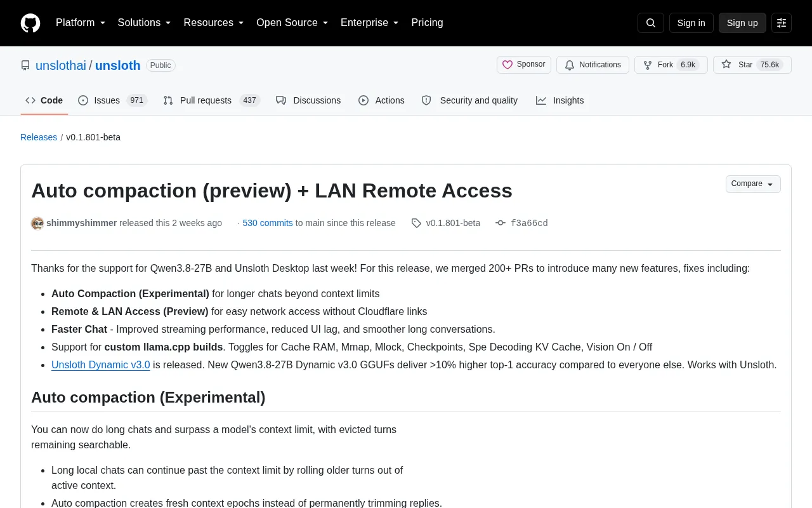This screenshot has height=508, width=812.
Task: Fork the unsloth repository
Action: 671,65
